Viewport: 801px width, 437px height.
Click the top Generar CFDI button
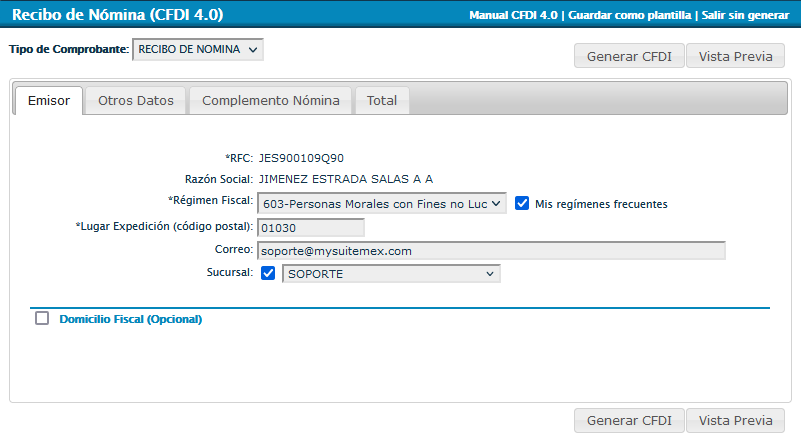pyautogui.click(x=629, y=56)
